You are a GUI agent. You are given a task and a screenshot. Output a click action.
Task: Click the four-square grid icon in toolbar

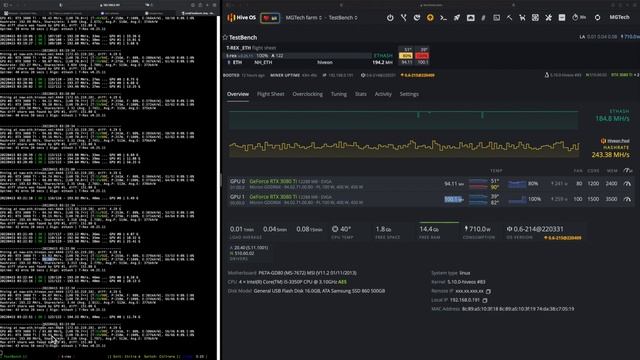point(535,18)
